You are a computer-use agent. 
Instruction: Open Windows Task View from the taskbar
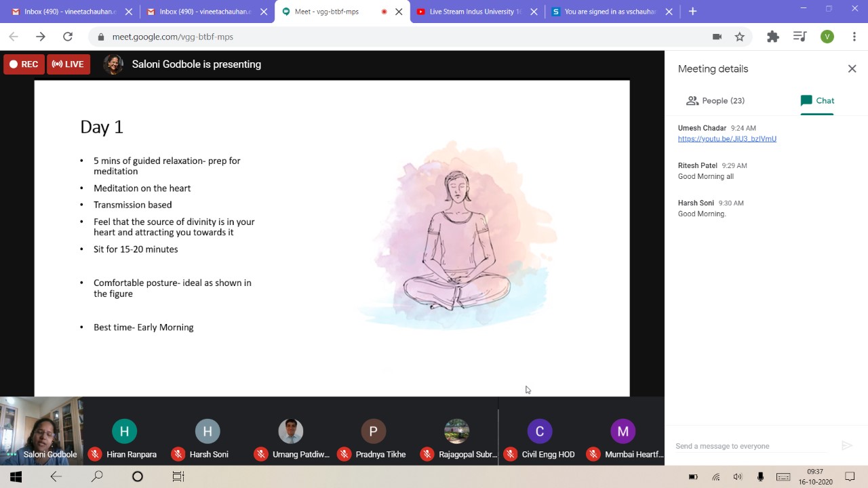pos(178,476)
